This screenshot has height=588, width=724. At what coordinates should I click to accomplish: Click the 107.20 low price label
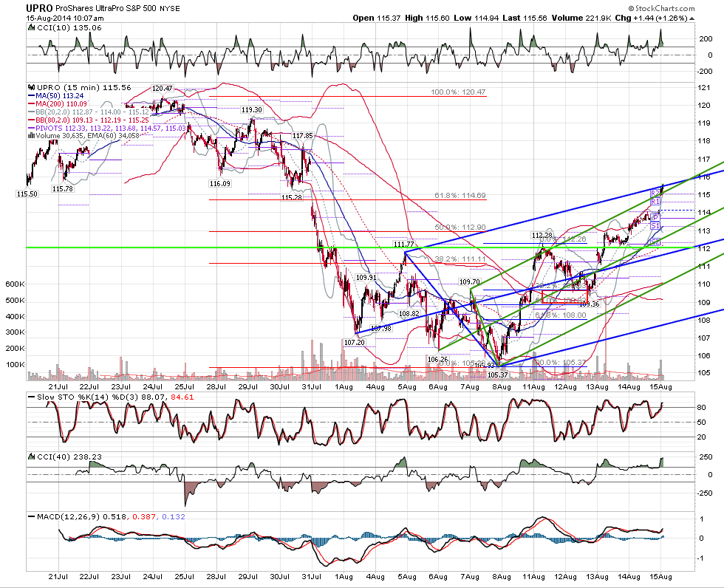[x=354, y=343]
